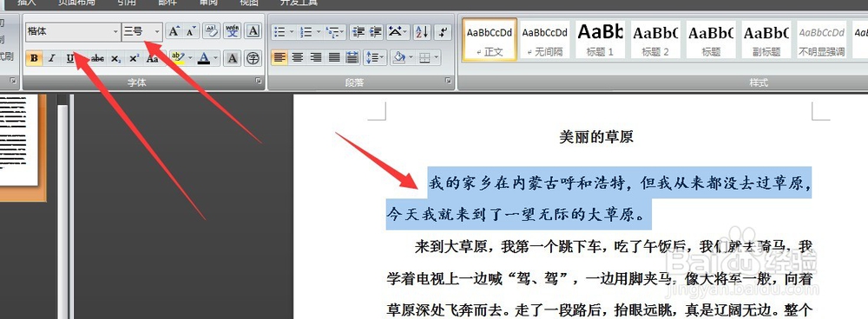This screenshot has height=319, width=868.
Task: Click the Numbering list button
Action: [306, 31]
